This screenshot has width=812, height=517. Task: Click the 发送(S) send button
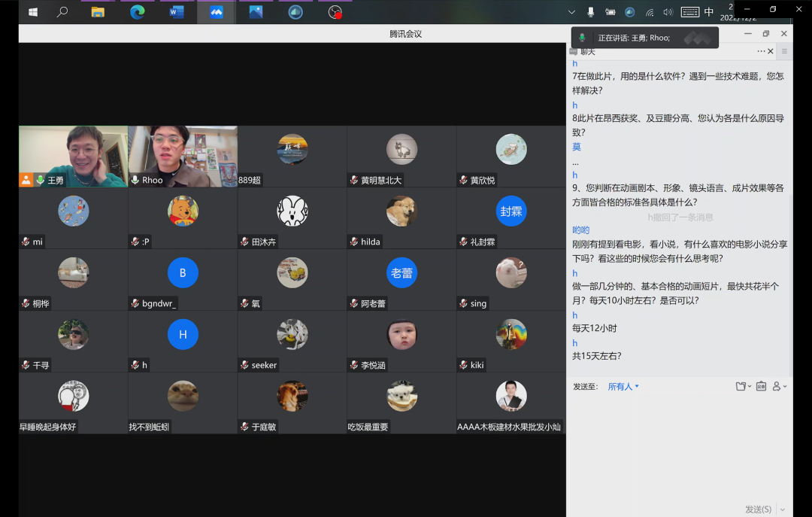(758, 509)
